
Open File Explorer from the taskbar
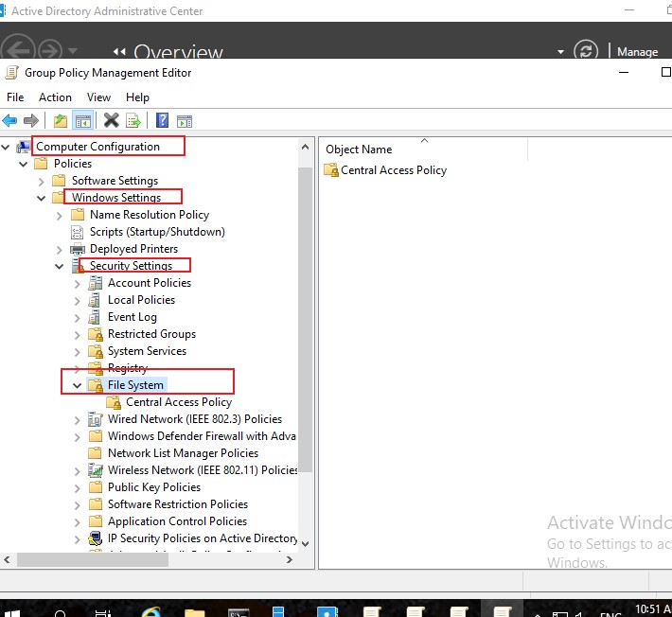[195, 612]
